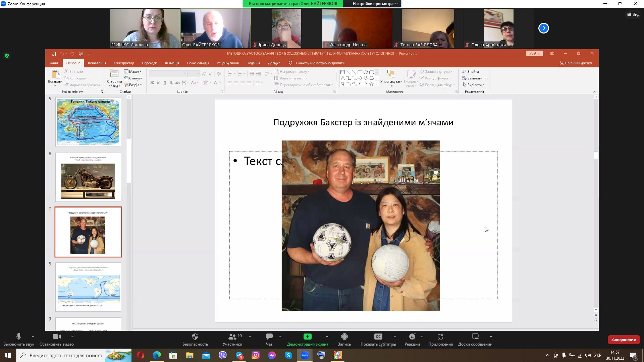This screenshot has width=644, height=362.
Task: Click the Record circle icon
Action: point(344,337)
